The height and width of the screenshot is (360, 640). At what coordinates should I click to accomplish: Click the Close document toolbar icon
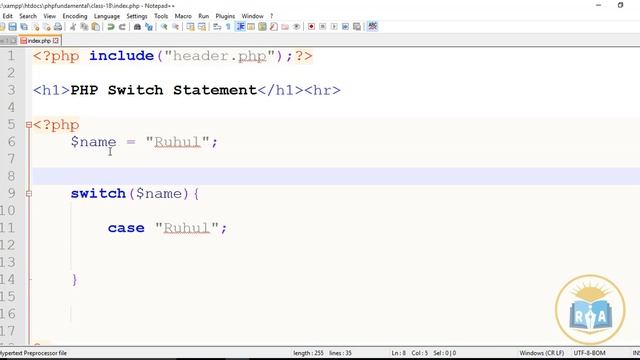pos(36,27)
